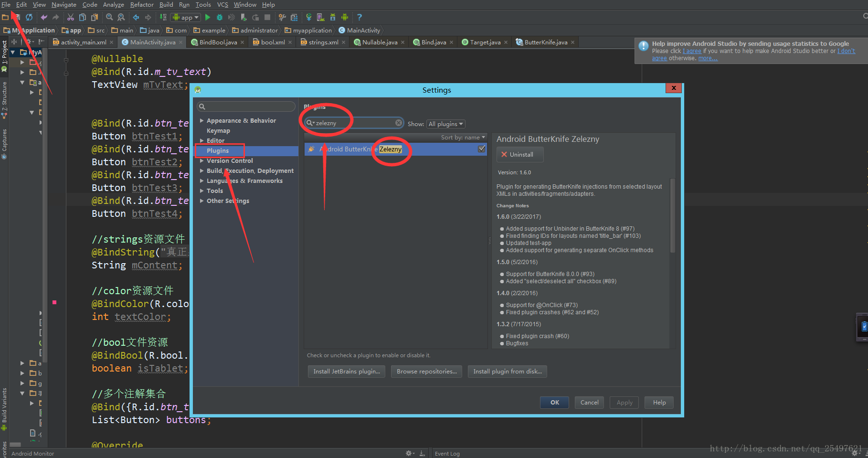Image resolution: width=868 pixels, height=458 pixels.
Task: Close the strings.xml editor tab
Action: (x=344, y=43)
